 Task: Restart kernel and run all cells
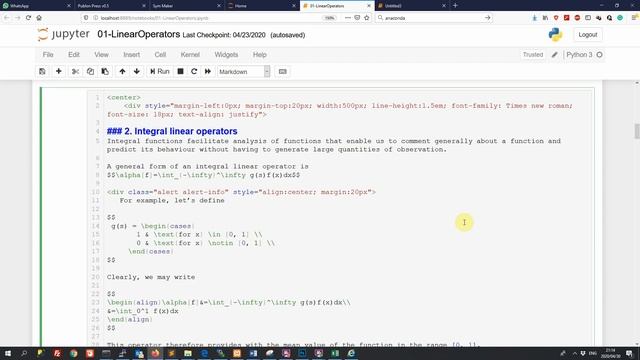(208, 71)
